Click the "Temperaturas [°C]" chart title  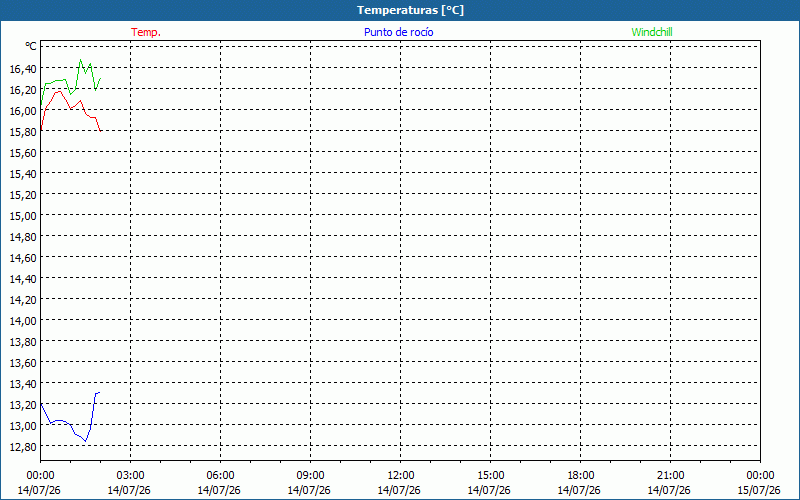(x=410, y=10)
